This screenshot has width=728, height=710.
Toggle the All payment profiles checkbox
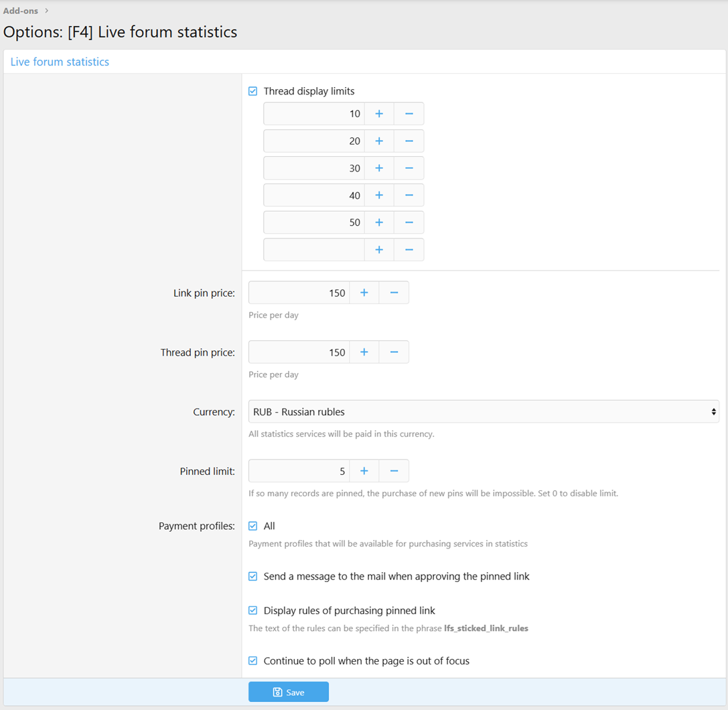point(253,526)
